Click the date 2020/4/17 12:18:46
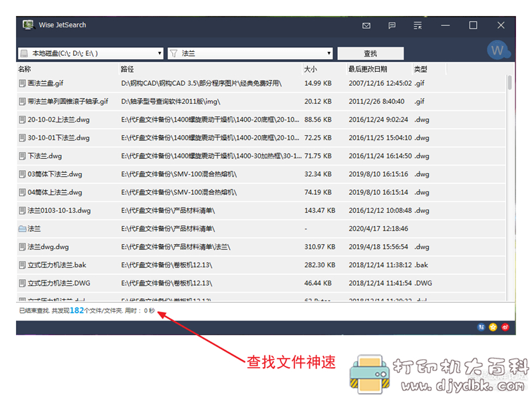 click(378, 229)
